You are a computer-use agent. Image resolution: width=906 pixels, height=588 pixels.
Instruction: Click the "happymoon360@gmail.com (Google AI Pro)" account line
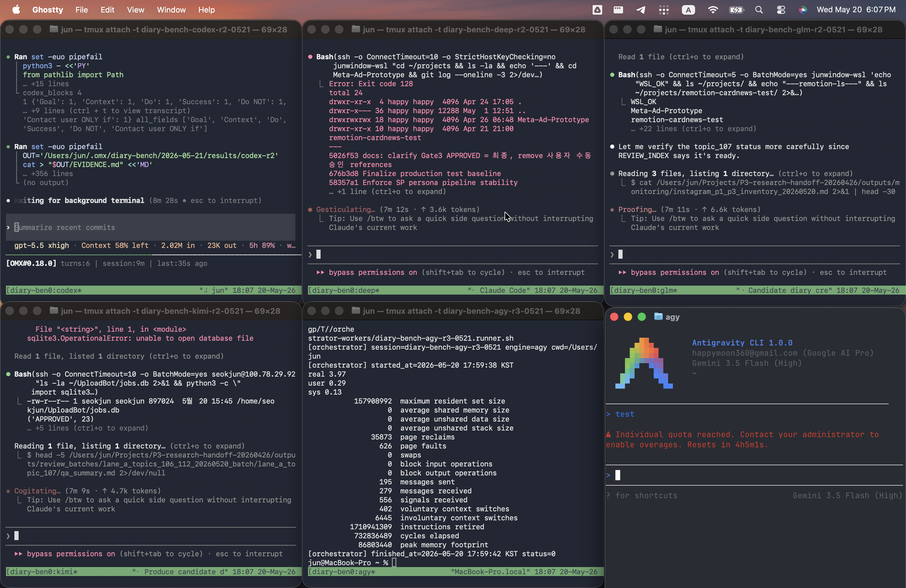tap(783, 353)
